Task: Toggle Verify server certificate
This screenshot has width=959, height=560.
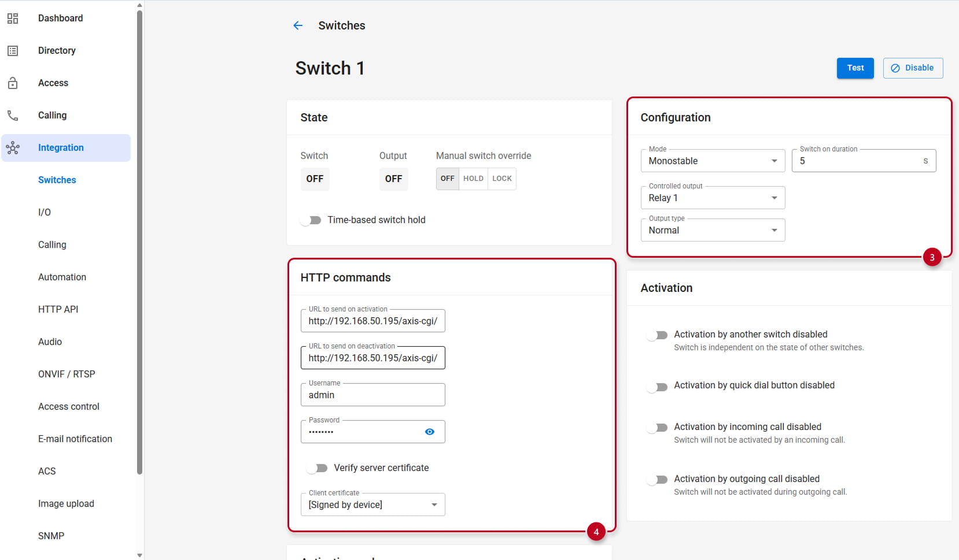Action: point(317,468)
